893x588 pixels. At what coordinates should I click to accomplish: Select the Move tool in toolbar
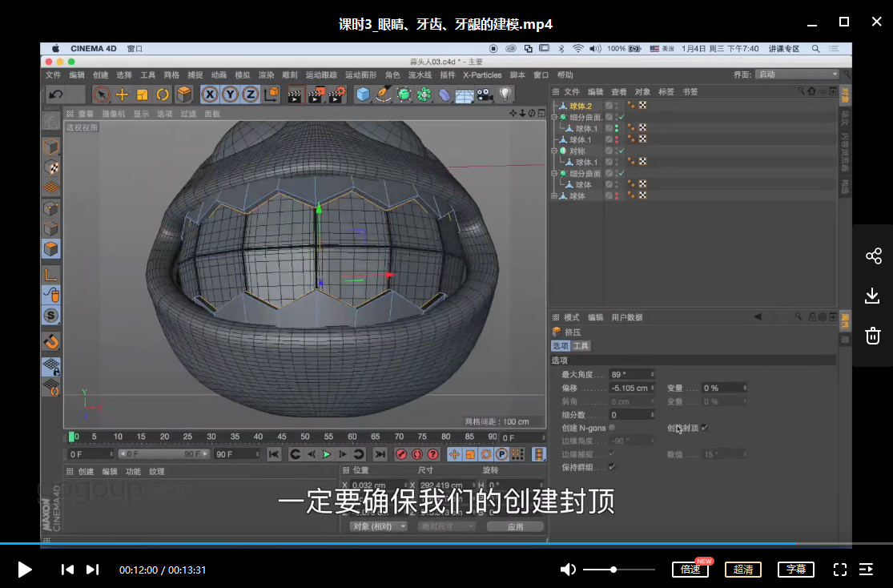click(122, 95)
